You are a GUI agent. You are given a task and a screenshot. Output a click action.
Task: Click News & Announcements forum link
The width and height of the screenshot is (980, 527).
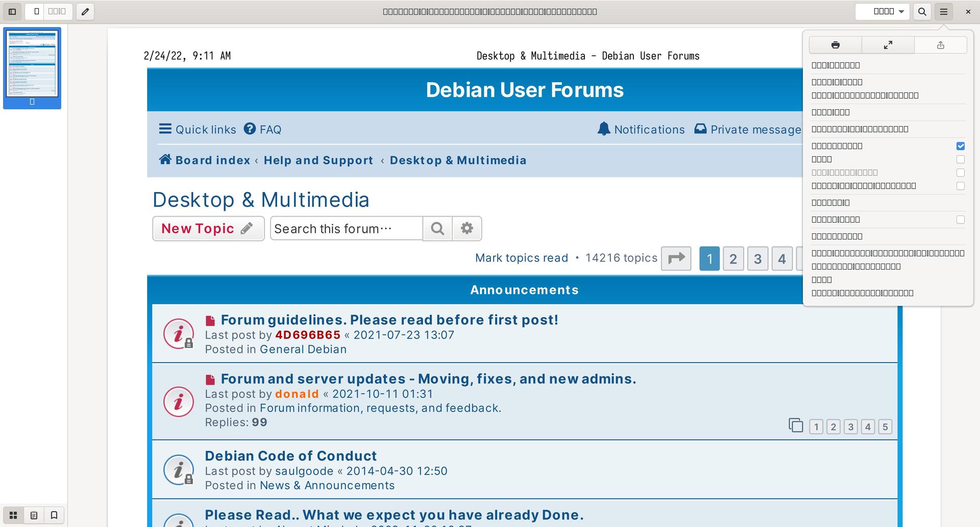coord(327,486)
